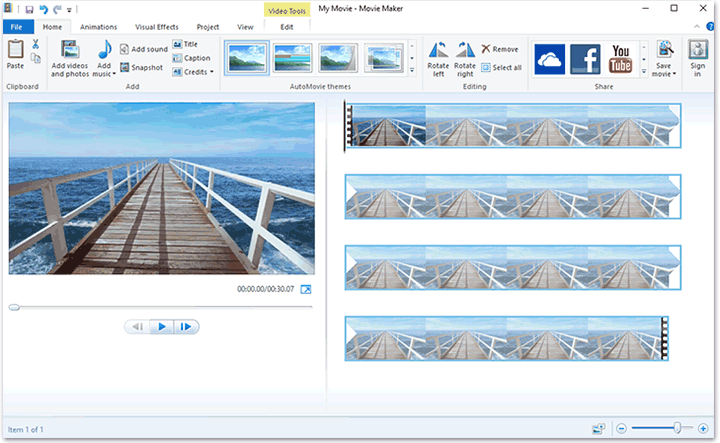Screen dimensions: 720x443
Task: Play the video preview
Action: coord(161,327)
